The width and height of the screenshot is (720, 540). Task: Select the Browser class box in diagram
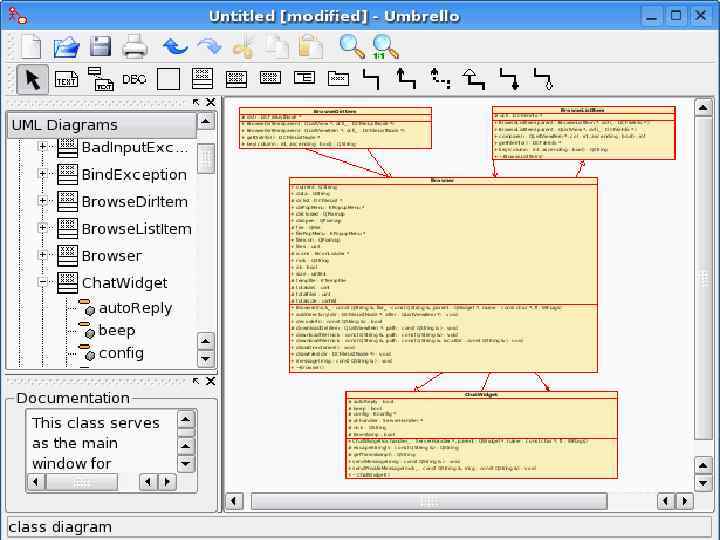pos(443,275)
